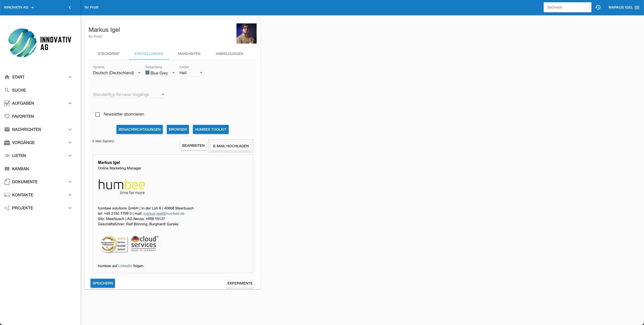Select the Blue Grey color swatch
The width and height of the screenshot is (644, 325).
tap(147, 73)
